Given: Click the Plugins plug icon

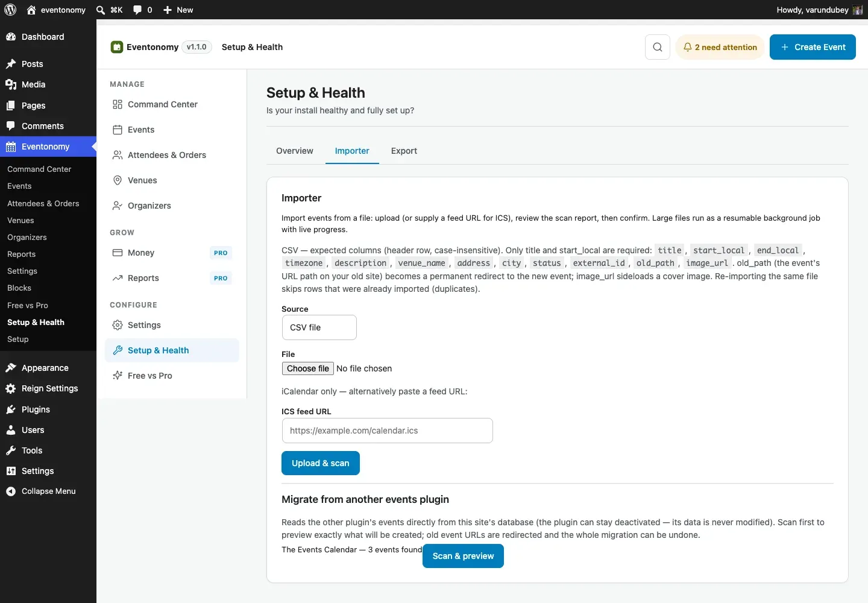Looking at the screenshot, I should [x=11, y=409].
